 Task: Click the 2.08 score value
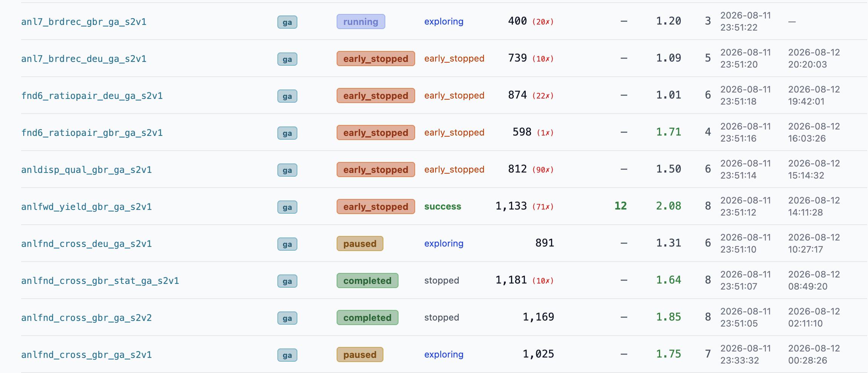pyautogui.click(x=668, y=206)
